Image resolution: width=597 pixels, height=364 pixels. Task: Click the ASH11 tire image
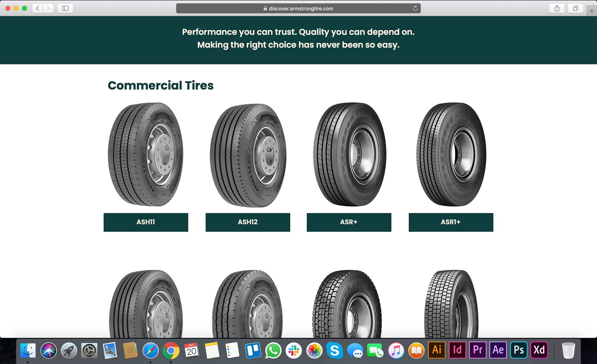(x=146, y=154)
